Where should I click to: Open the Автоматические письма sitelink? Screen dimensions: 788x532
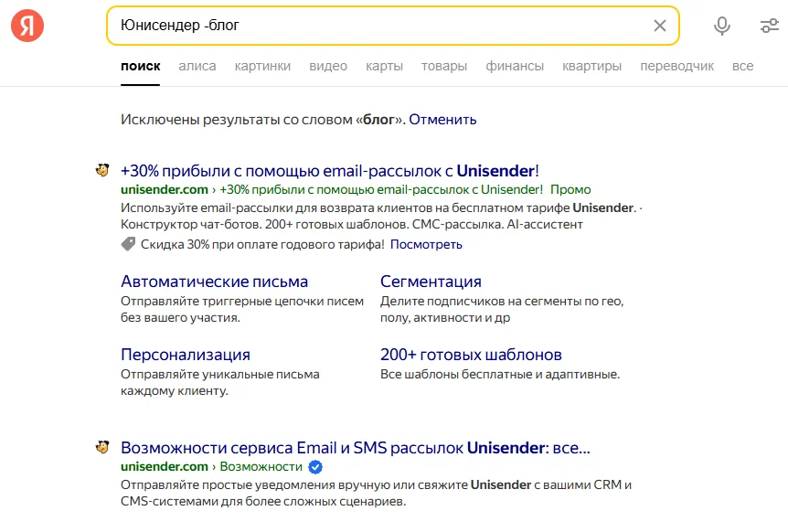[214, 282]
